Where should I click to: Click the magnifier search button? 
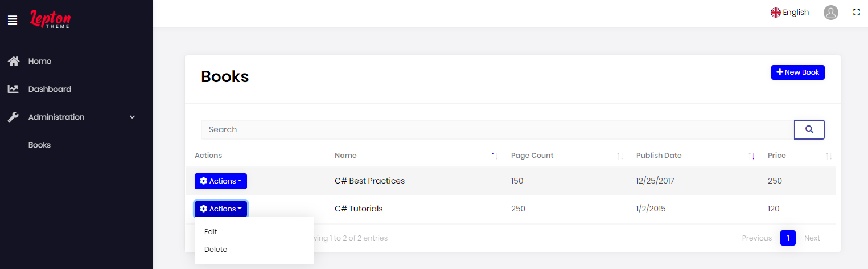[x=809, y=129]
